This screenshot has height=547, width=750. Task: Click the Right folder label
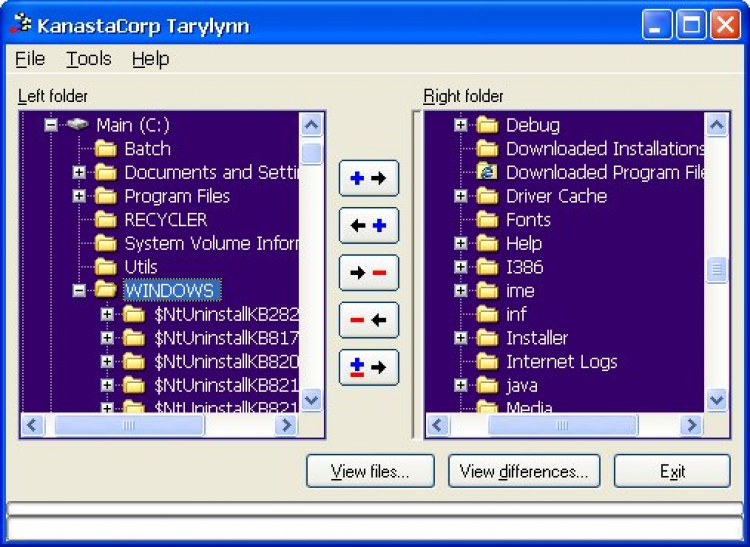click(463, 96)
